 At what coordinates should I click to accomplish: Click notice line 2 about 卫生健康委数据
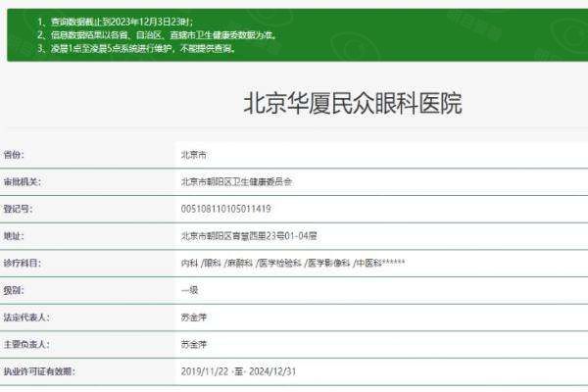(x=157, y=35)
